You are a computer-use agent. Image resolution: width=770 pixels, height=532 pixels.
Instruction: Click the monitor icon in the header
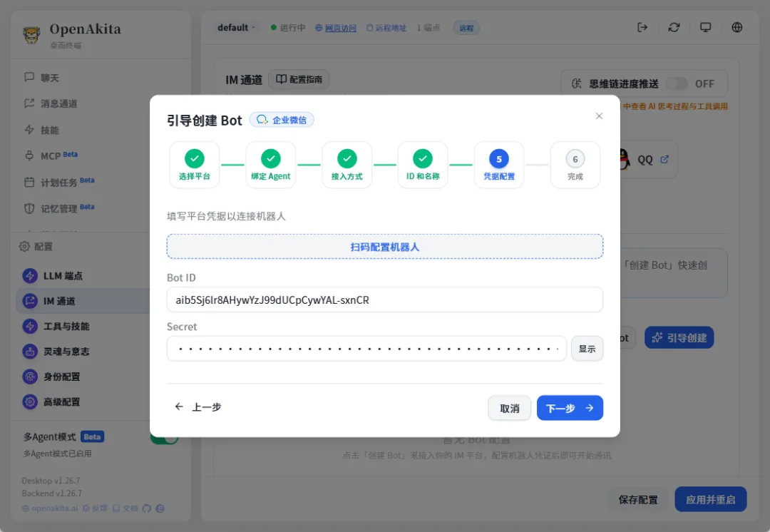705,28
